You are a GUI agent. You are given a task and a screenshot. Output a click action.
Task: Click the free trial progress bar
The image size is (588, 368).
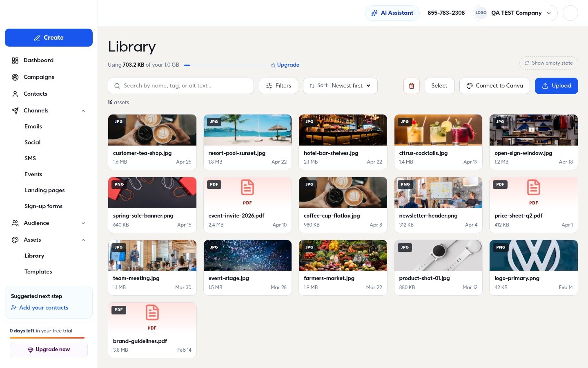(x=49, y=338)
